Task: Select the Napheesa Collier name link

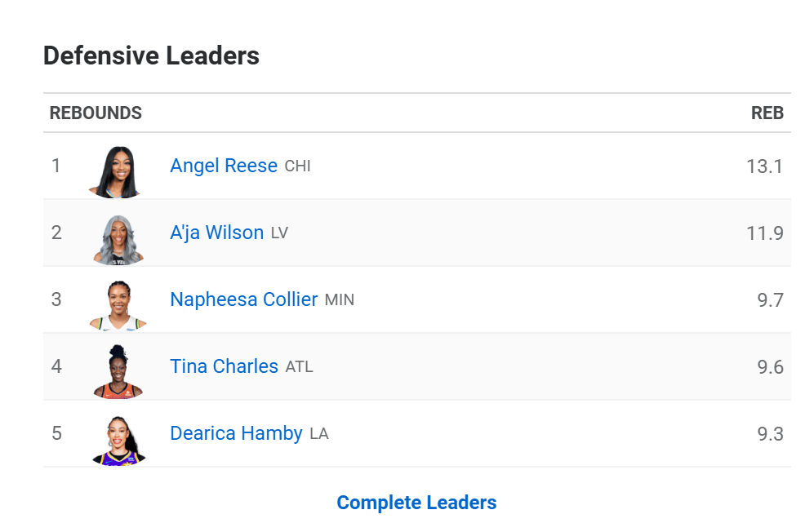Action: (x=244, y=299)
